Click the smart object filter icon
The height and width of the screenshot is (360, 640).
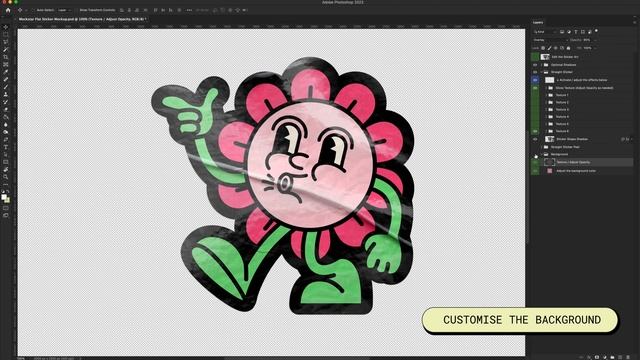pyautogui.click(x=590, y=32)
